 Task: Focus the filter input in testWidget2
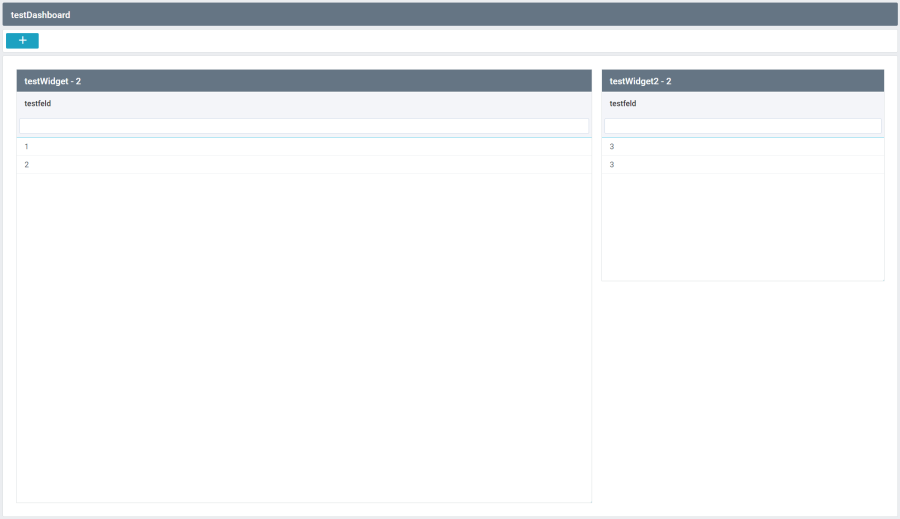743,126
